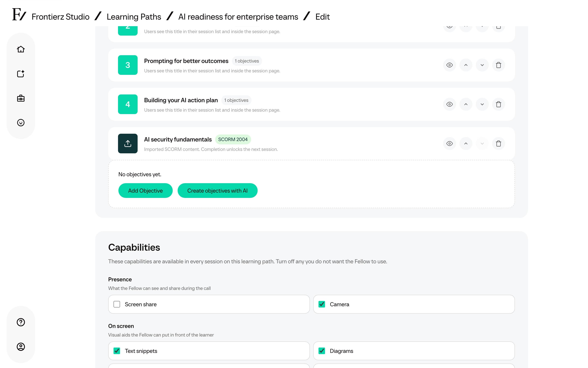Move AI security fundamentals session up

(x=466, y=143)
